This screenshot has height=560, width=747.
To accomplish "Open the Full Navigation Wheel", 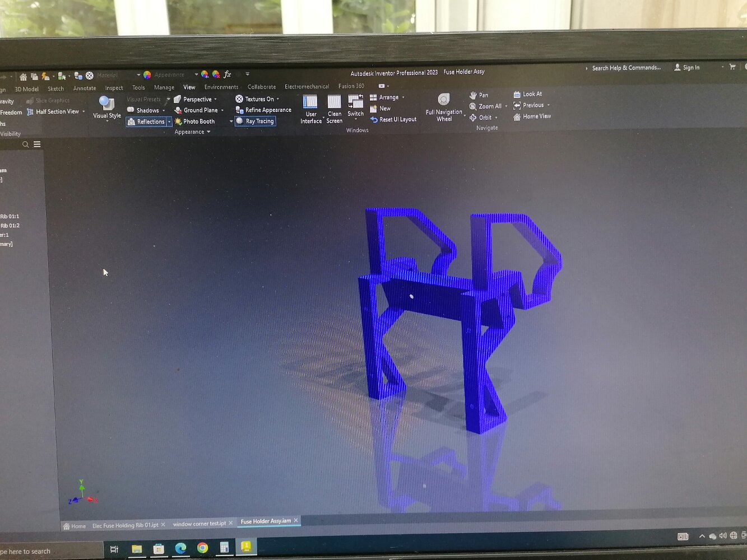I will [x=444, y=100].
